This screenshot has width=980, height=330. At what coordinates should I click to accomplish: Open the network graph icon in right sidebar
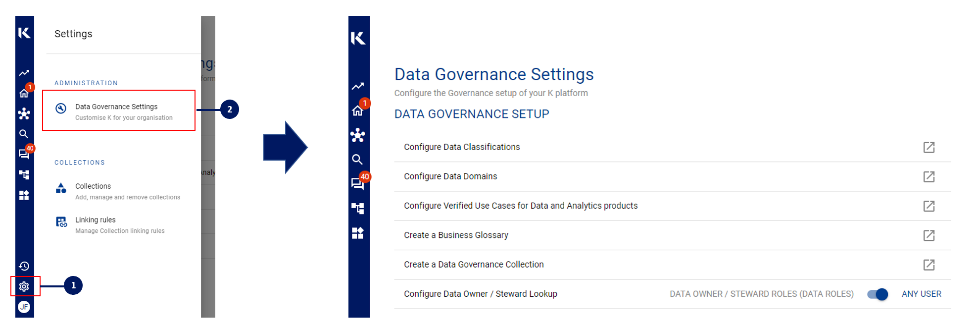coord(357,135)
